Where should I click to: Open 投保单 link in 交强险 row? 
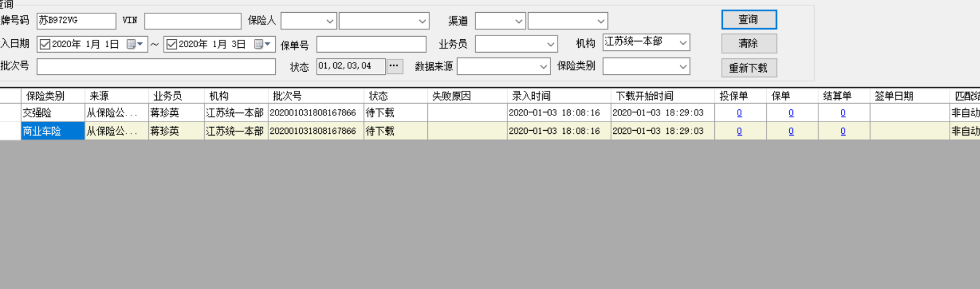[x=739, y=113]
